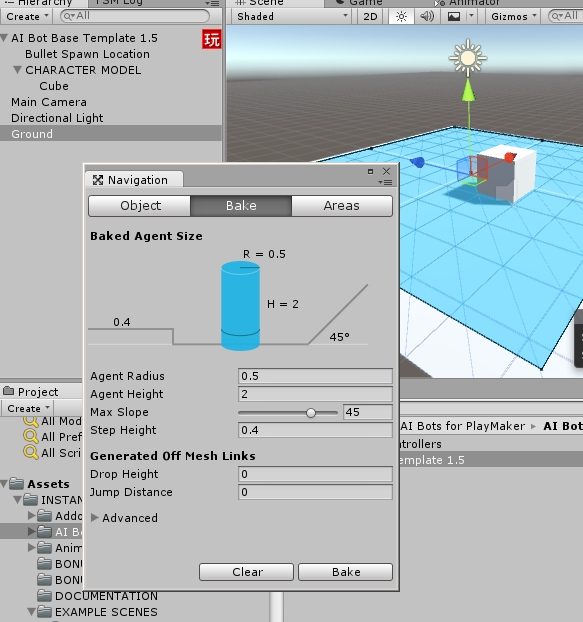Open the Navigation panel options menu
This screenshot has height=622, width=583.
tap(385, 182)
